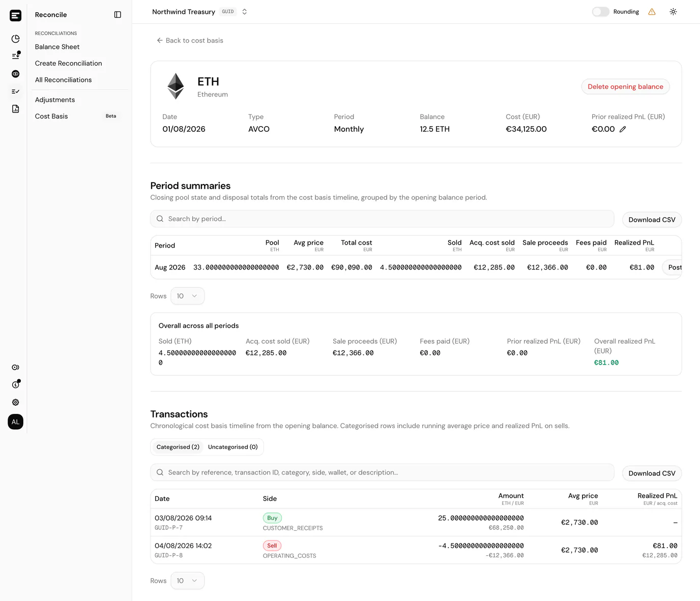700x601 pixels.
Task: Switch theme with the sun icon
Action: click(x=673, y=12)
